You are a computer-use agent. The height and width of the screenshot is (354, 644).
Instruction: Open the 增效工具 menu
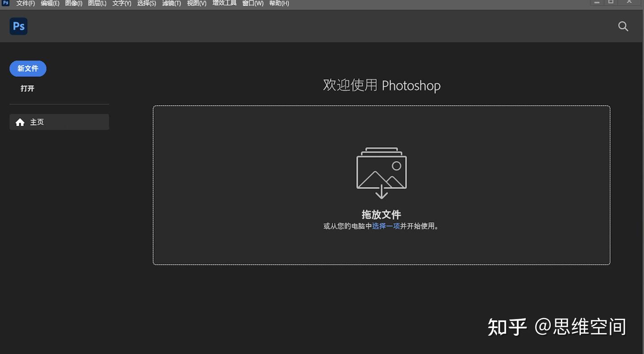click(x=224, y=3)
